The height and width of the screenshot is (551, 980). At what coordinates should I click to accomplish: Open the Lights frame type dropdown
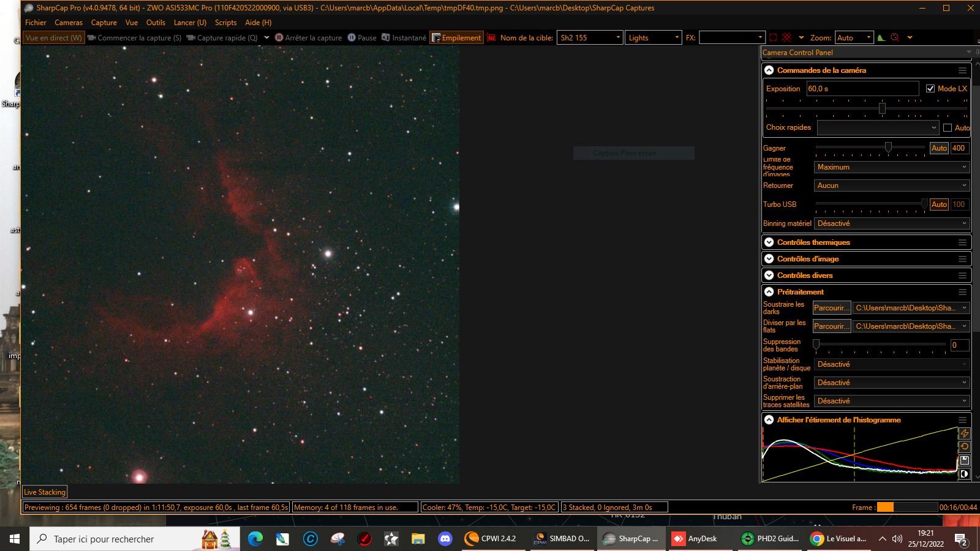653,38
